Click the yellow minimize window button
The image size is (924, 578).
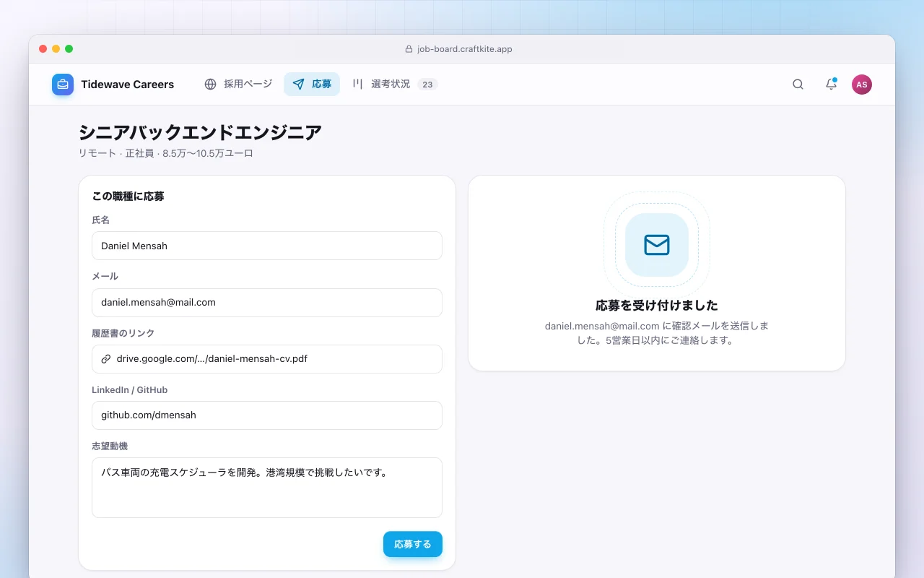(x=56, y=48)
